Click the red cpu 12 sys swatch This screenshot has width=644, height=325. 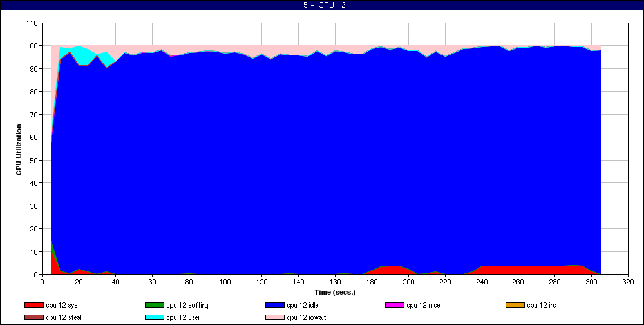tap(33, 305)
